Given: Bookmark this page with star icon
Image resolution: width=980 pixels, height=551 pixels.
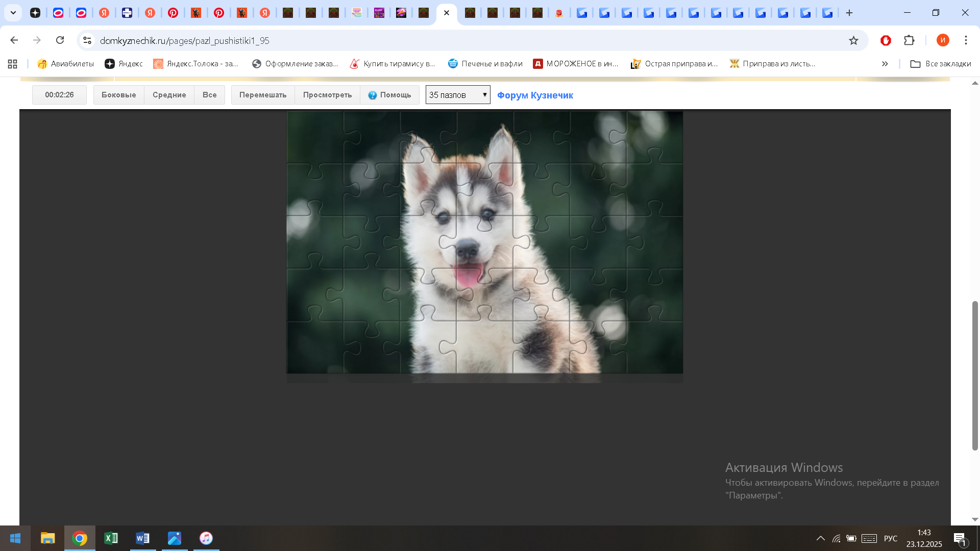Looking at the screenshot, I should 853,40.
